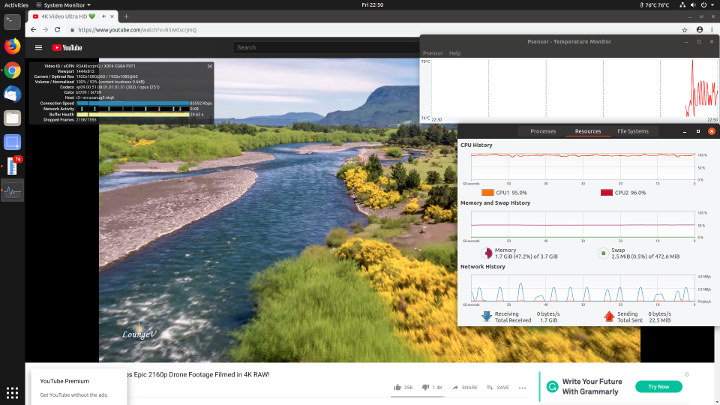The height and width of the screenshot is (405, 720).
Task: Open more actions ellipsis under video
Action: 522,388
